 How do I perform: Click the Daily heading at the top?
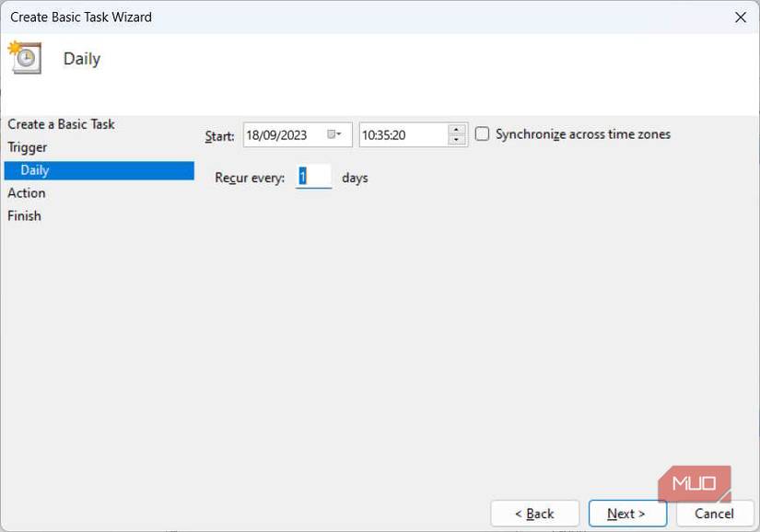[x=82, y=57]
